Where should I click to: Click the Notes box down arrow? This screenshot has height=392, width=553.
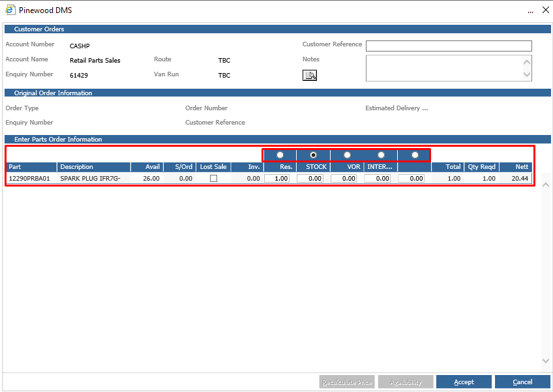click(527, 74)
